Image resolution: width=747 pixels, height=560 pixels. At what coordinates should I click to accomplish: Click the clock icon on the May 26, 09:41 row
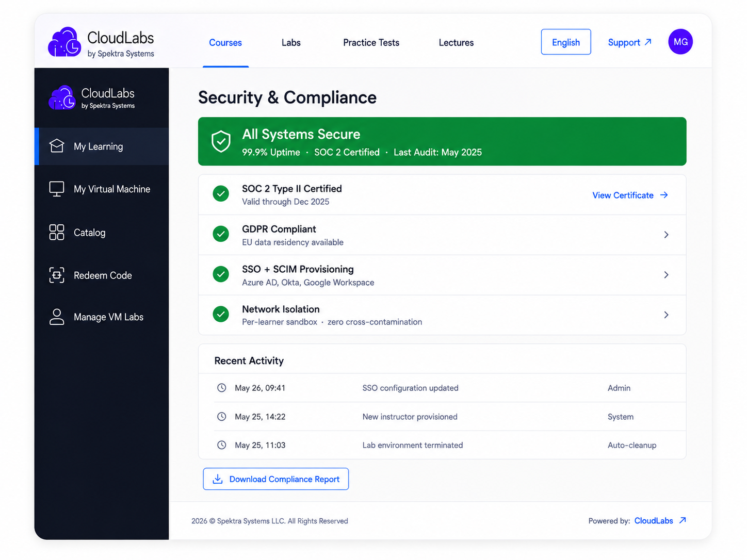click(x=222, y=388)
